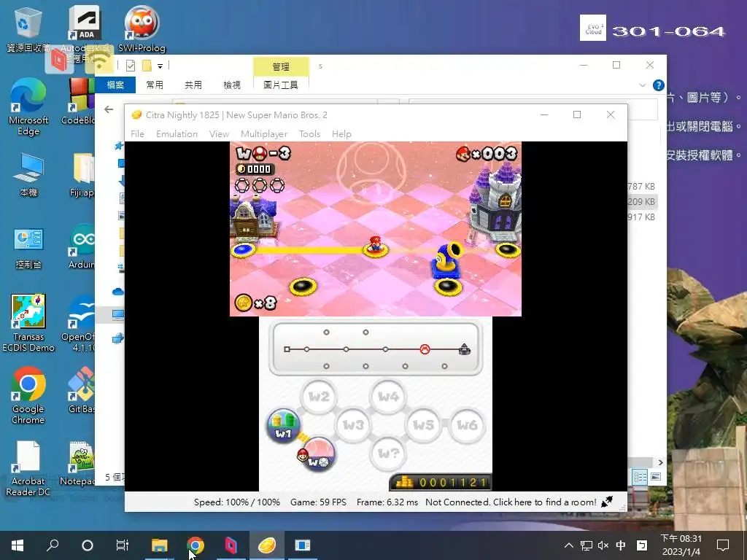Viewport: 747px width, 560px height.
Task: Click the Frame: 6.32 ms status text
Action: tap(387, 502)
